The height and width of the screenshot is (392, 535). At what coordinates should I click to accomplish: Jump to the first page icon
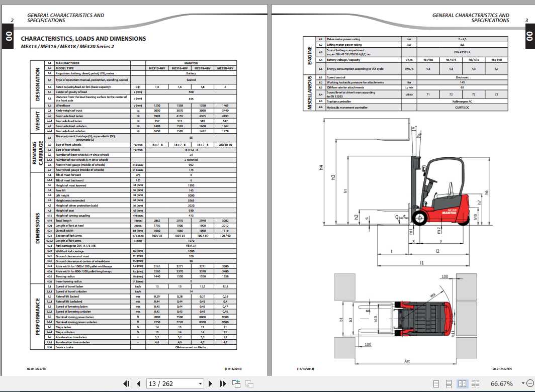click(126, 383)
